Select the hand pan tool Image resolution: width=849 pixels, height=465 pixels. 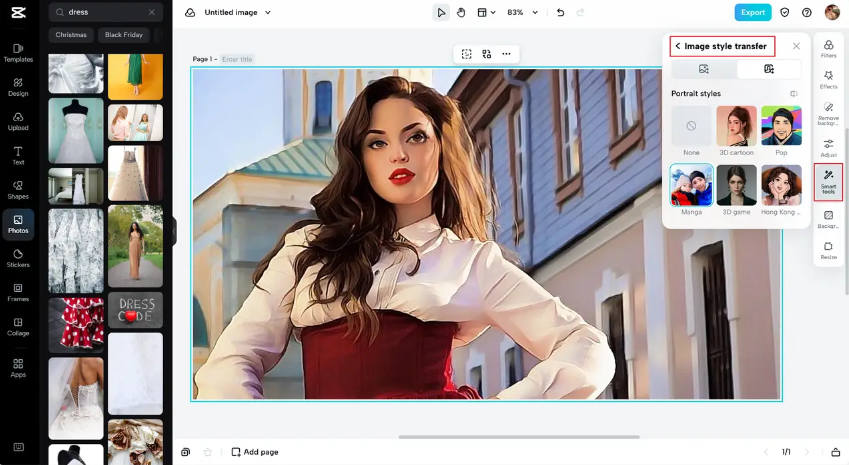pos(461,12)
